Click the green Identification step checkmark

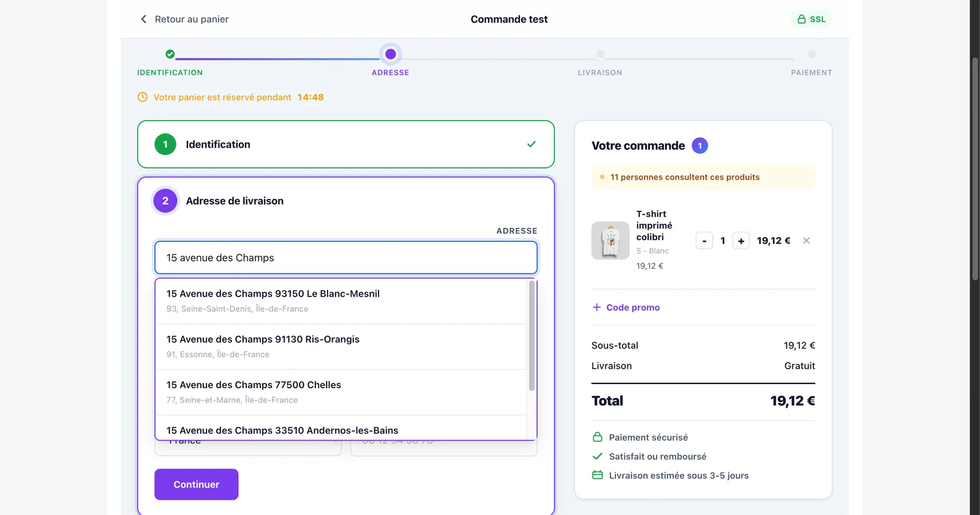[170, 54]
